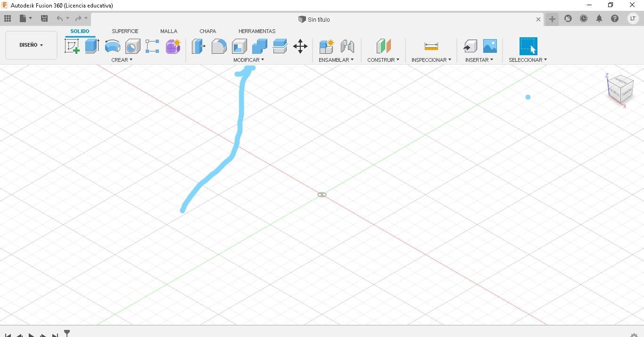
Task: Click the Create Form purple icon
Action: pyautogui.click(x=173, y=46)
